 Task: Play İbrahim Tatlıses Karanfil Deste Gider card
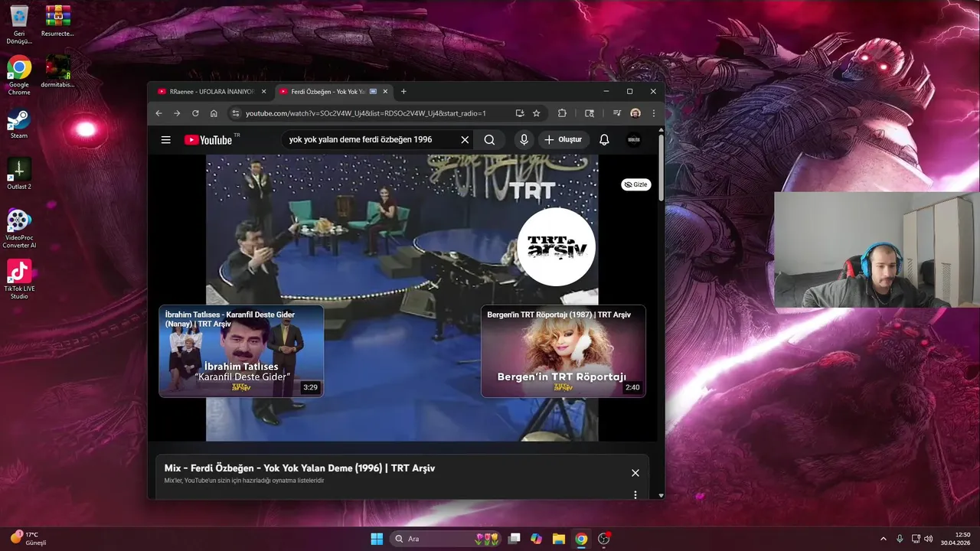(x=241, y=351)
